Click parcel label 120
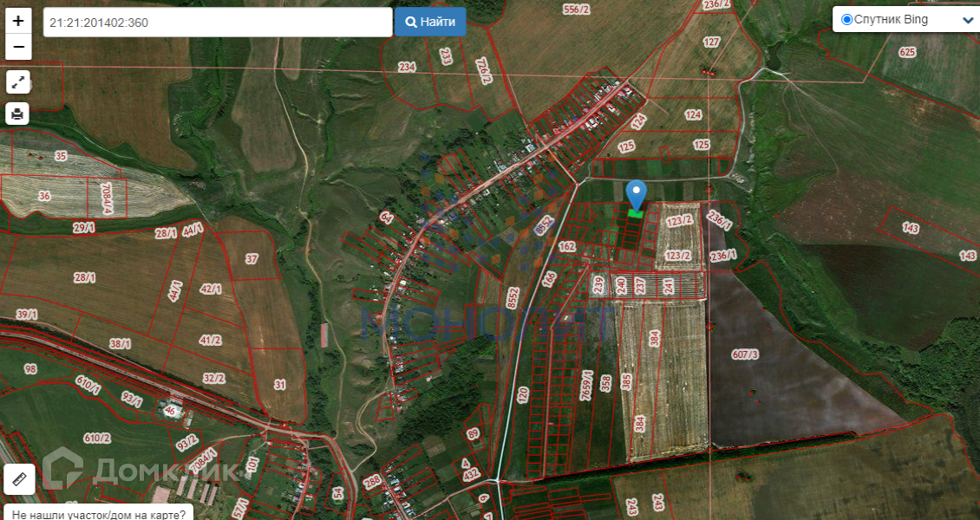This screenshot has height=520, width=980. click(523, 395)
